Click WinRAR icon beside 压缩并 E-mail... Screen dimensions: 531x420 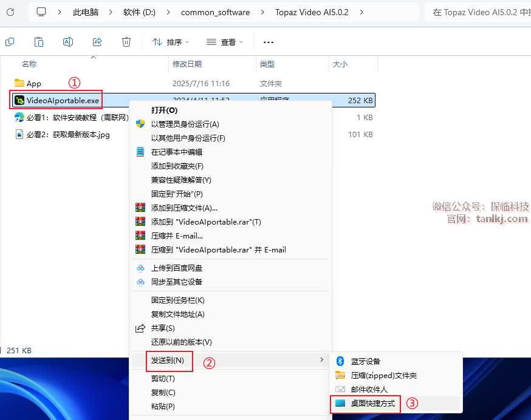[x=140, y=235]
